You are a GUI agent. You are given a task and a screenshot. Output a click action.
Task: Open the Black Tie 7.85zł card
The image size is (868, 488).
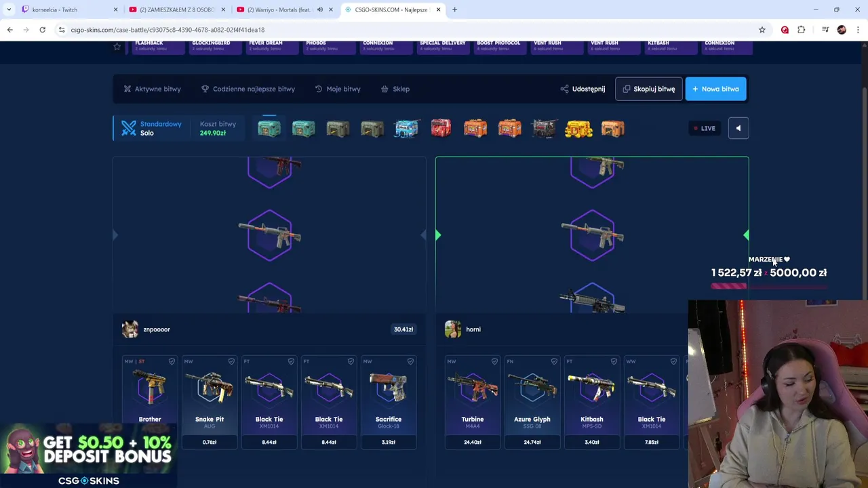coord(652,401)
